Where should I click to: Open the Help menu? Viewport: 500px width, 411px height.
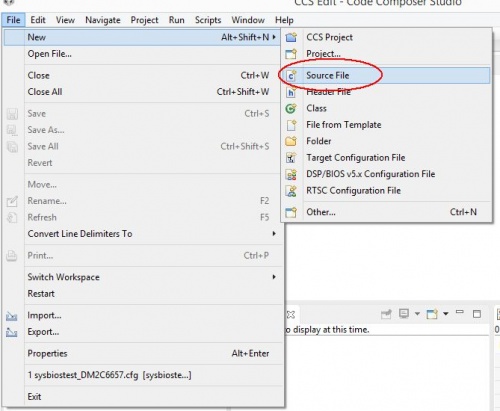click(284, 20)
